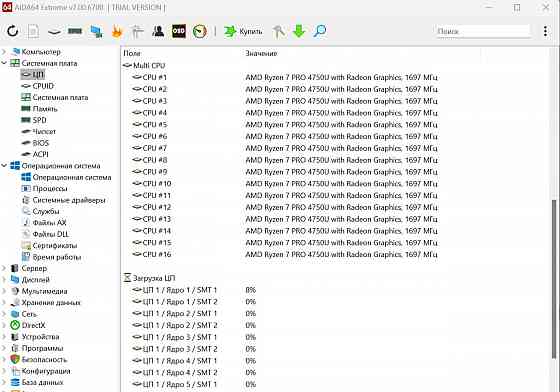The width and height of the screenshot is (560, 392).
Task: Select ЦП item in the tree
Action: click(x=33, y=75)
